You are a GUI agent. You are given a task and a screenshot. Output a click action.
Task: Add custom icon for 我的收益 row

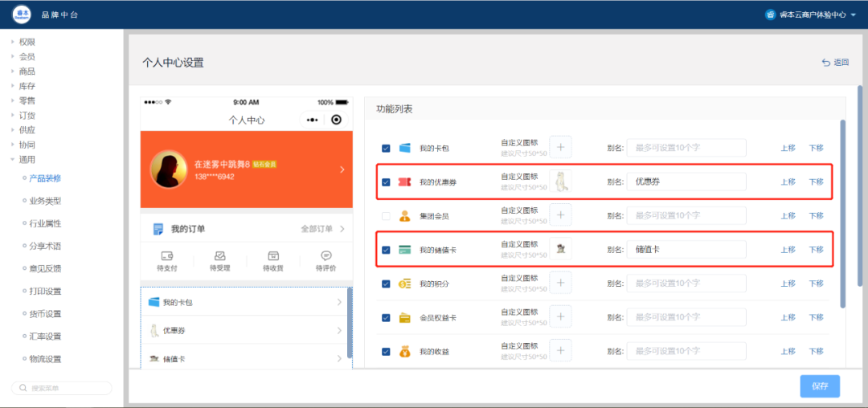(x=560, y=350)
